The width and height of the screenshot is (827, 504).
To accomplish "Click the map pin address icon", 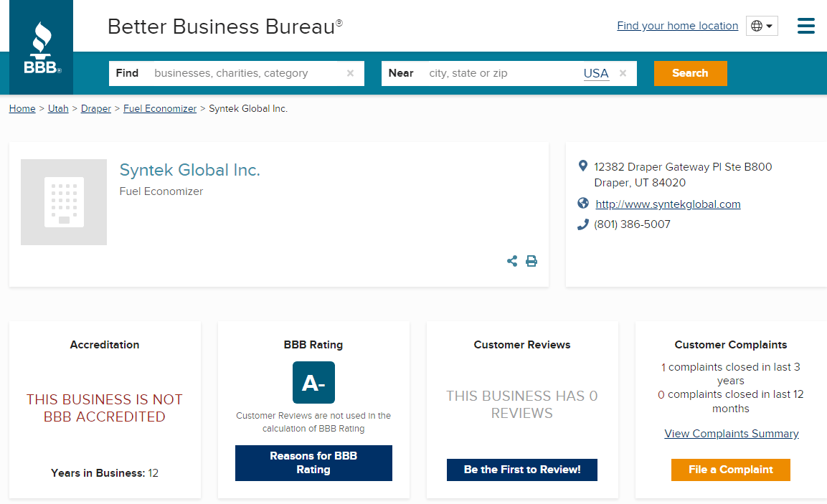I will point(583,166).
